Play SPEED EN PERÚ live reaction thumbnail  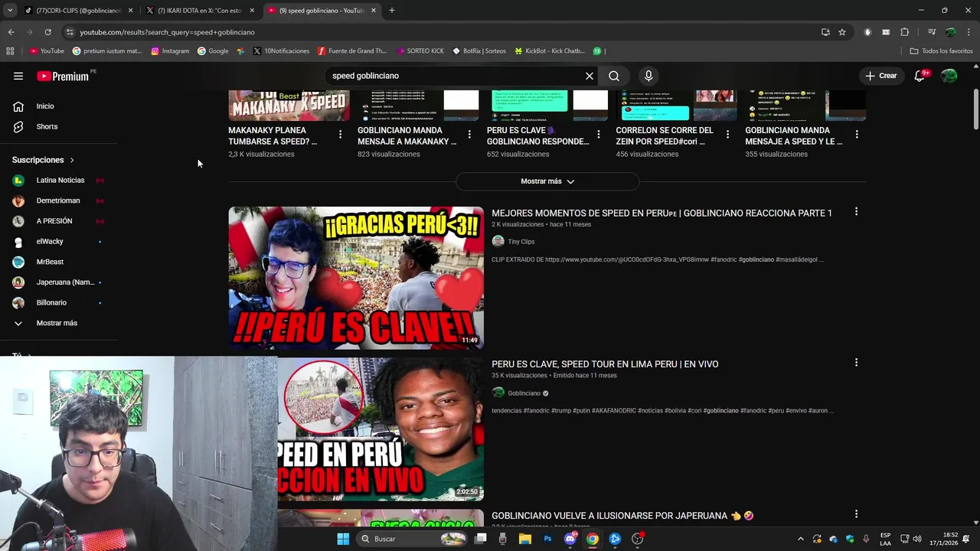pyautogui.click(x=381, y=429)
